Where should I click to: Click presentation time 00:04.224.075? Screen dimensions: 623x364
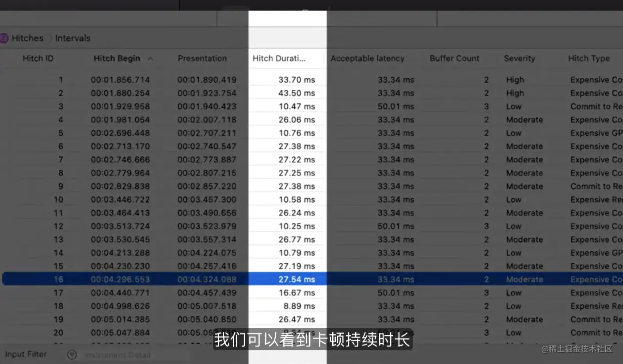[207, 253]
